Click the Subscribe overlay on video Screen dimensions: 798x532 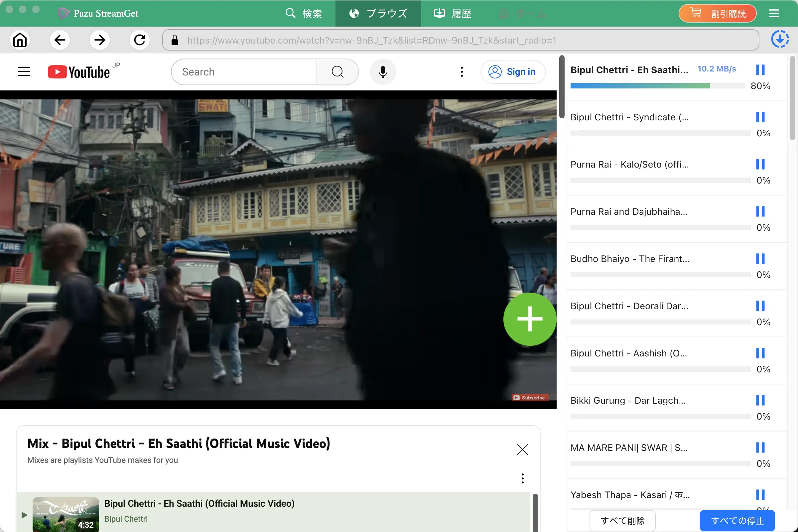pos(530,398)
